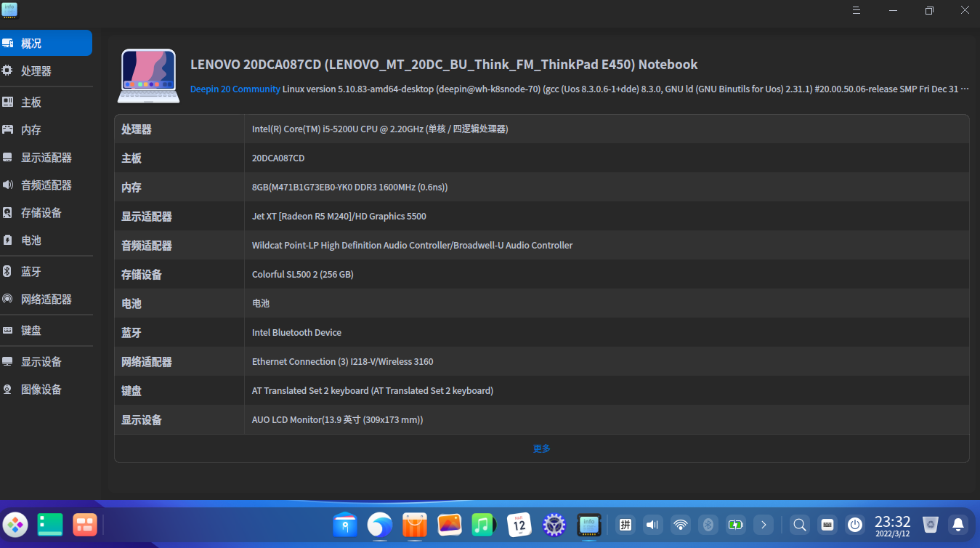The image size is (980, 548).
Task: Click the device manager app icon in title bar
Action: pos(9,10)
